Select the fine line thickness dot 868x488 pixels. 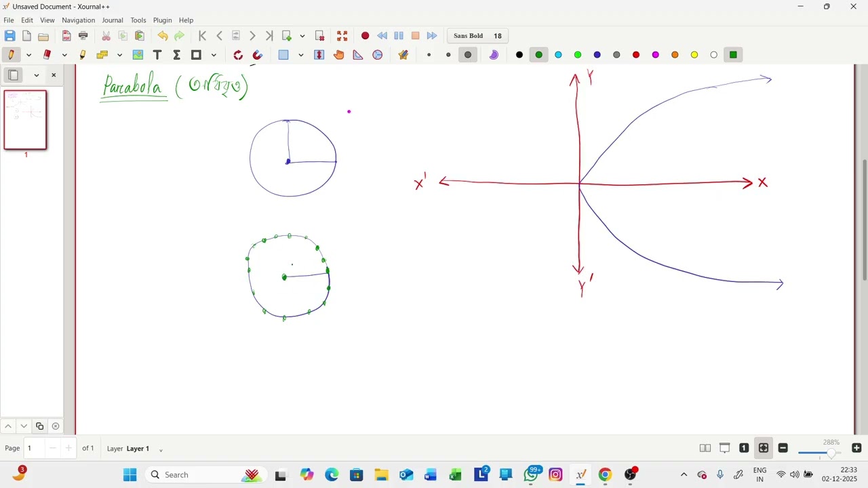point(429,55)
